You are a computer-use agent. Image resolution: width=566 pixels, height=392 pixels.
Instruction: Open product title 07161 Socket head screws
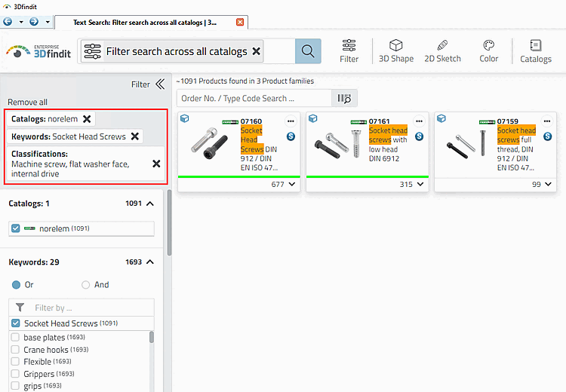388,140
